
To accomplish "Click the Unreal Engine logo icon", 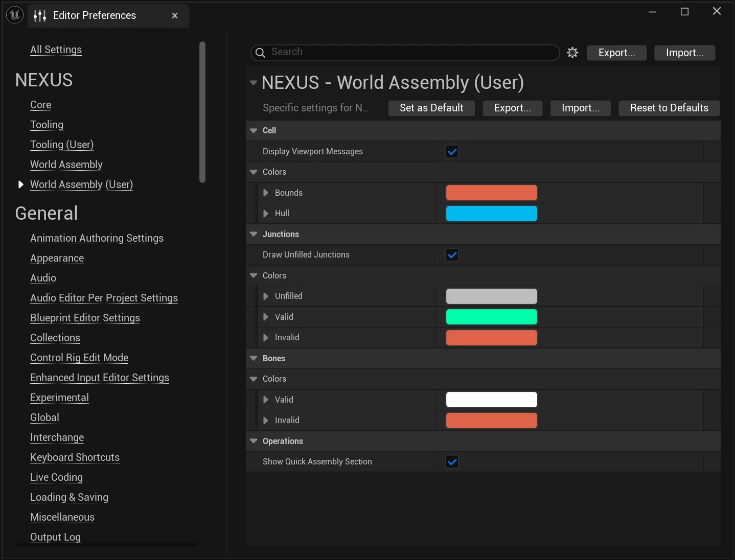I will [x=15, y=15].
